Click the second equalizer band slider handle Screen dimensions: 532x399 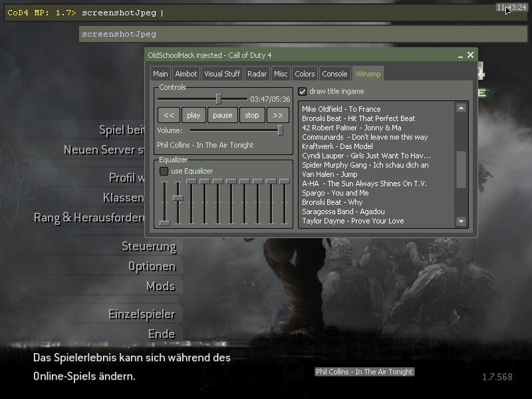tap(178, 198)
